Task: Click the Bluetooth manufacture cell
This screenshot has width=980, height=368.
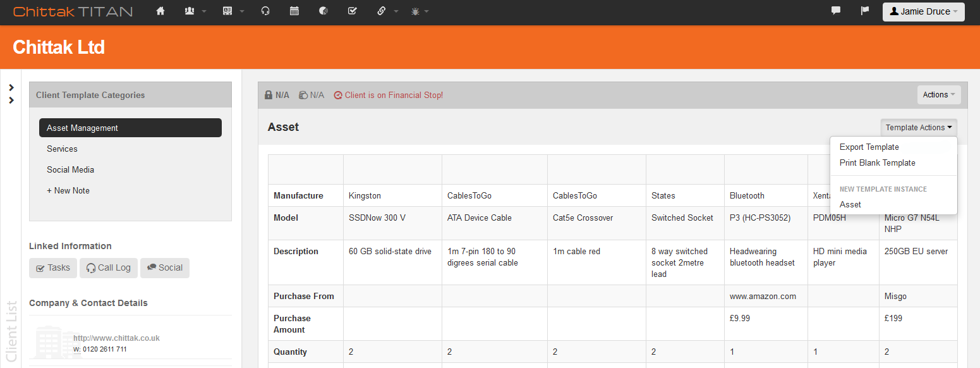Action: (766, 195)
